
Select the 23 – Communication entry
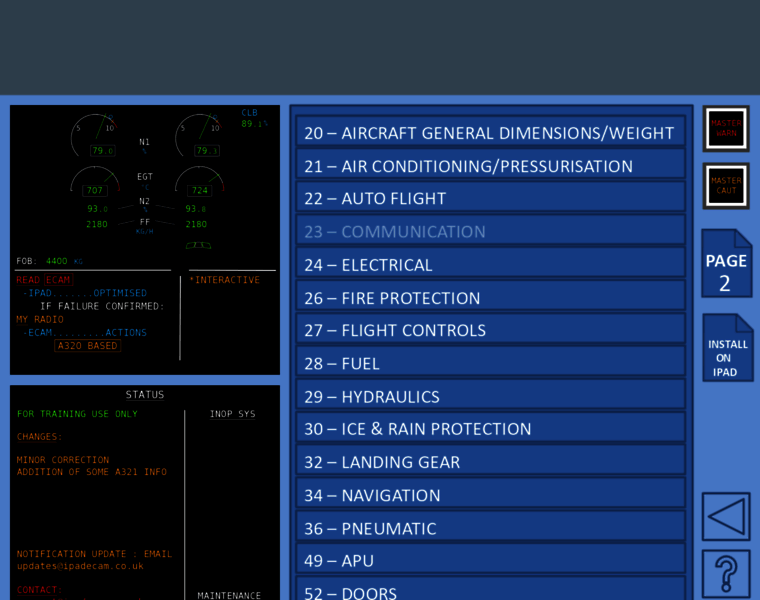[x=490, y=232]
